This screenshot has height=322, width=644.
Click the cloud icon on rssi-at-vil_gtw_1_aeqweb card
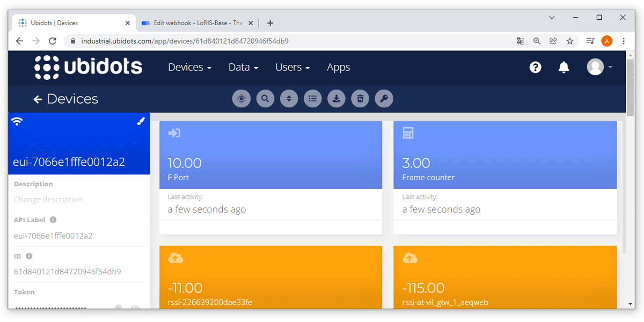tap(409, 258)
